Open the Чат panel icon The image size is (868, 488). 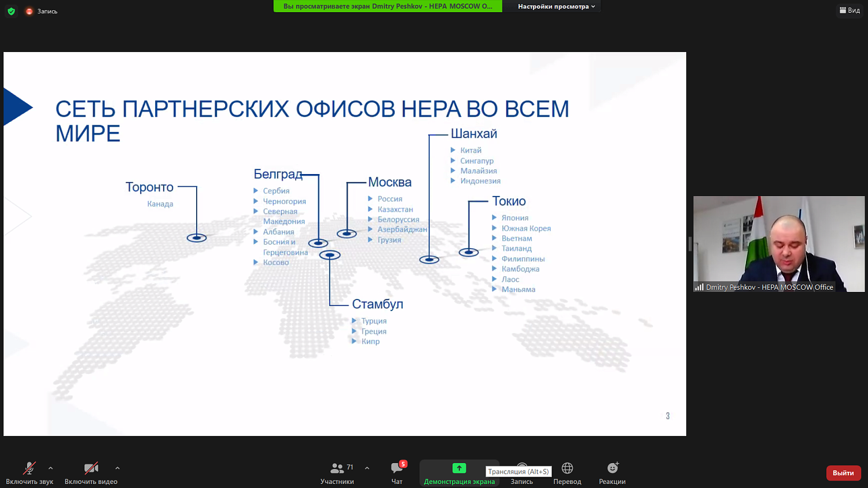click(396, 468)
